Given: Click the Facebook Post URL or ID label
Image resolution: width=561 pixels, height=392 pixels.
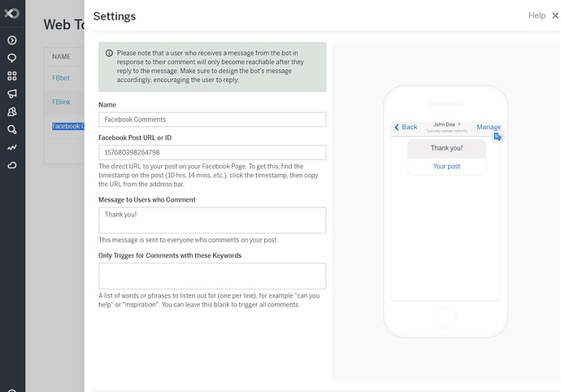Looking at the screenshot, I should click(135, 137).
